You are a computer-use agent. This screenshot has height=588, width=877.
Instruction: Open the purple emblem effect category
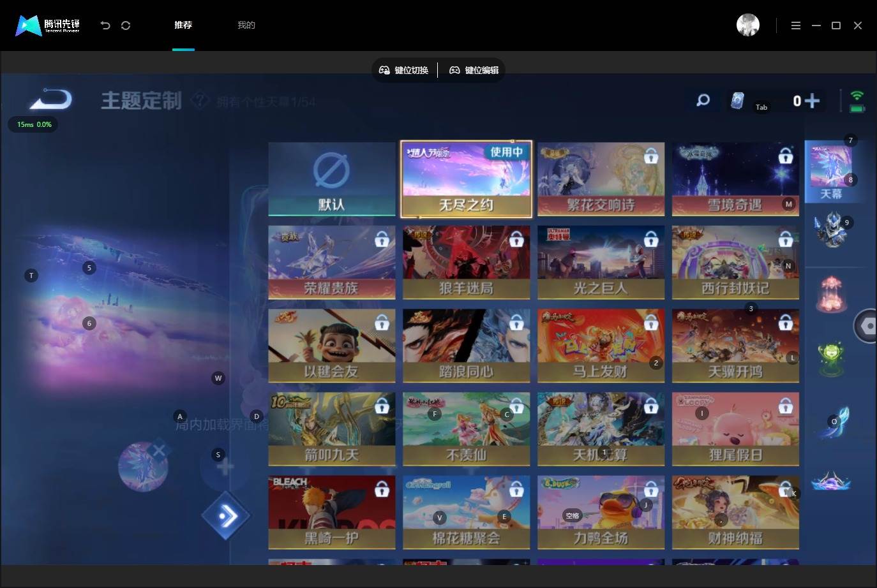(x=831, y=481)
